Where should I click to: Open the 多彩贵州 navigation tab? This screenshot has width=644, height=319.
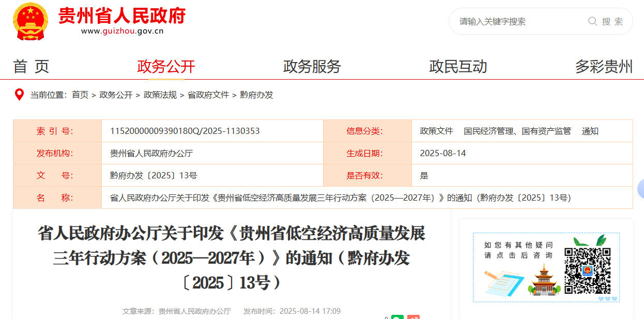click(604, 66)
